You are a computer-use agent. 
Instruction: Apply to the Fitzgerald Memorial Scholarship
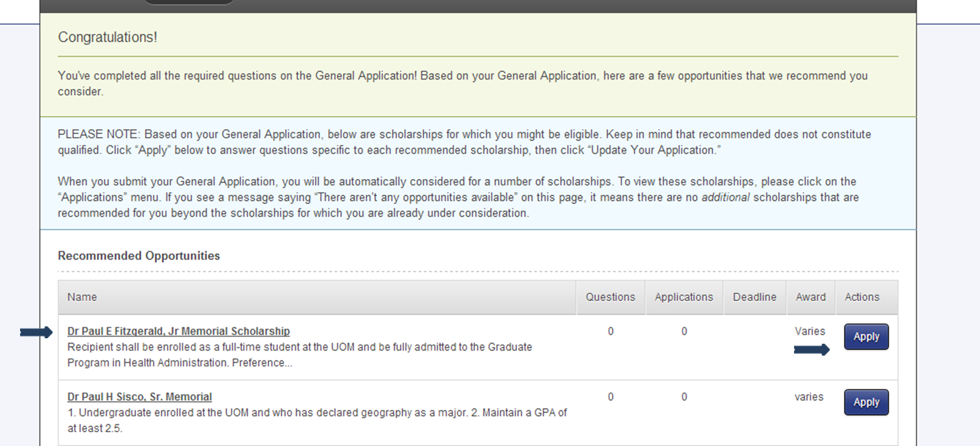click(866, 336)
